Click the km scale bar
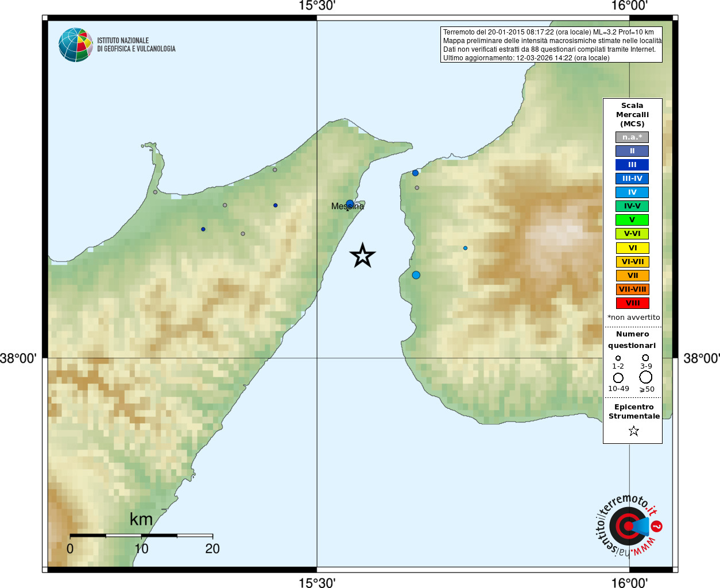720x588 pixels. 141,535
